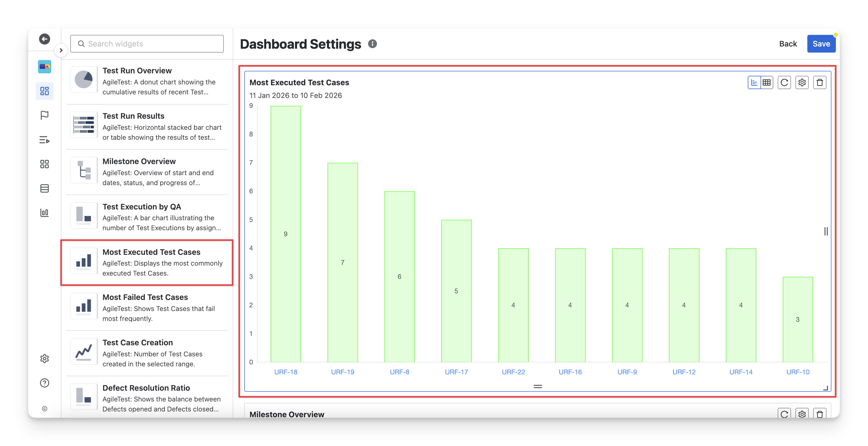The image size is (868, 446).
Task: Click the Save button
Action: 821,44
